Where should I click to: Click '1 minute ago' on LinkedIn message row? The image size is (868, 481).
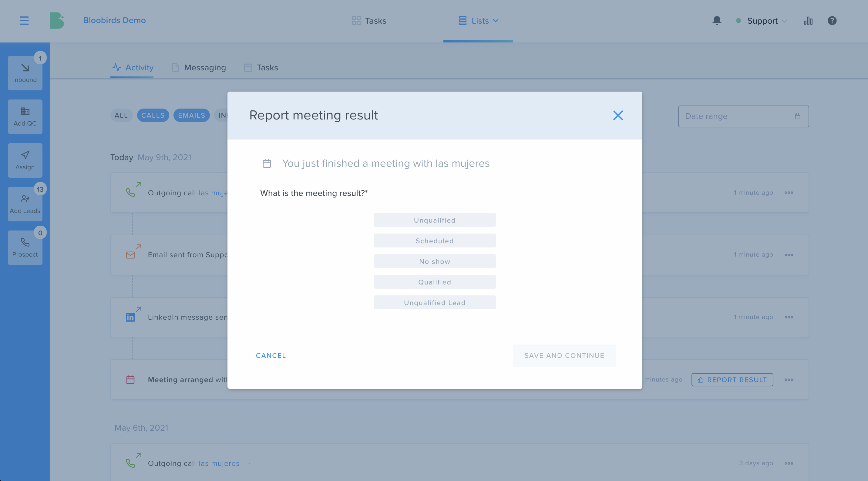(x=753, y=317)
